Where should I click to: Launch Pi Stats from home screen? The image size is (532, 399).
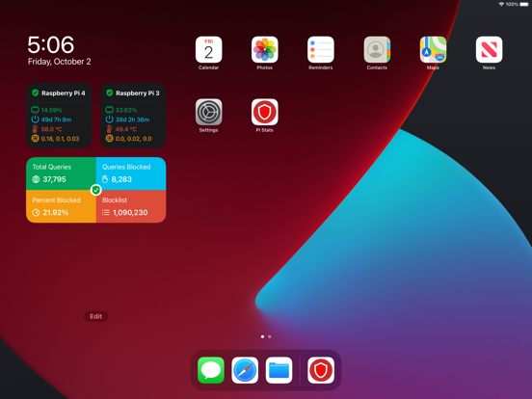click(x=265, y=112)
